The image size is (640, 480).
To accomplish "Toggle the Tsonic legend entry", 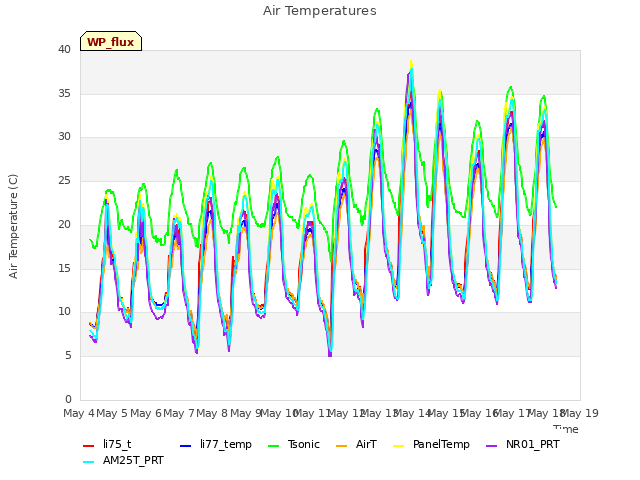I will (294, 444).
